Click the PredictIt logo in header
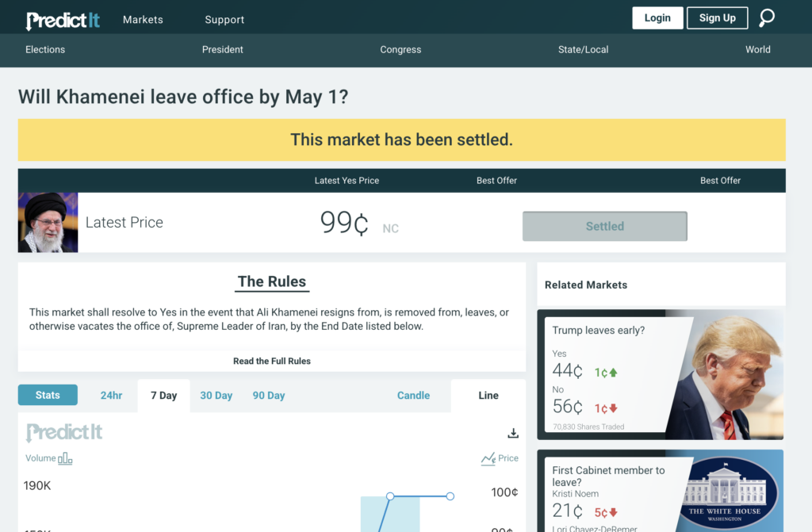 (63, 20)
